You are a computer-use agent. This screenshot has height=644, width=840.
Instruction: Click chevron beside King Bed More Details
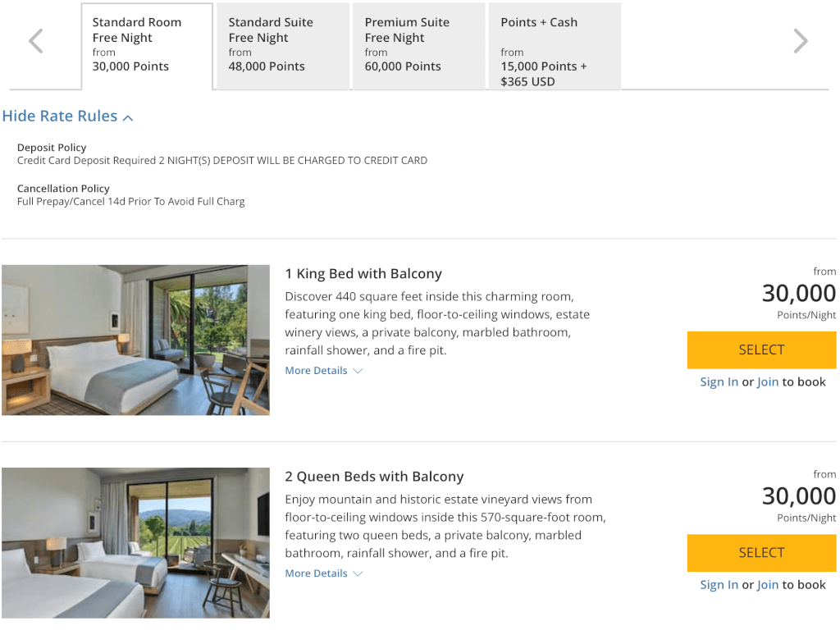pos(358,371)
